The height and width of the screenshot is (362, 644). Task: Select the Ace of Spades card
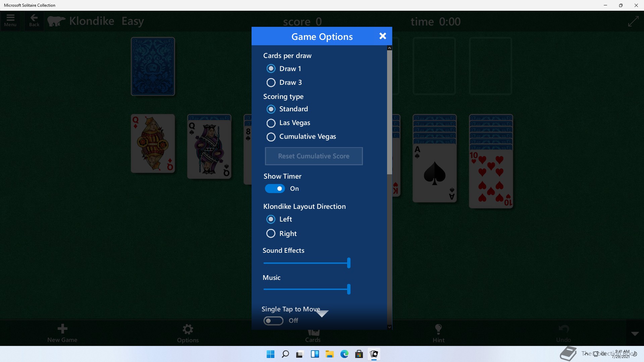[435, 173]
